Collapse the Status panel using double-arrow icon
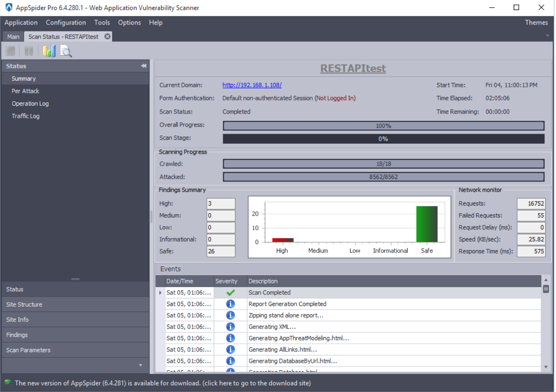556x392 pixels. [x=144, y=66]
